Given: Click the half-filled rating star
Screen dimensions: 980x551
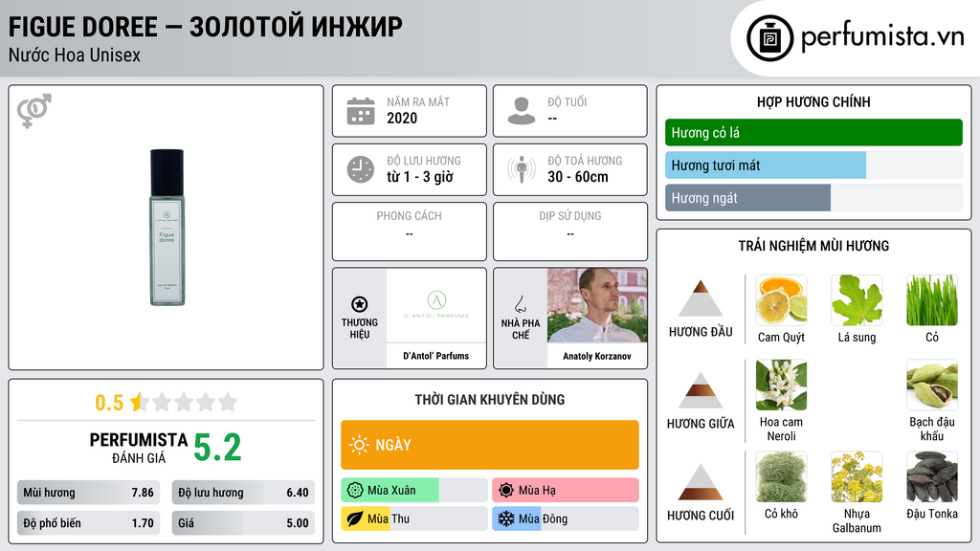Looking at the screenshot, I should 138,402.
